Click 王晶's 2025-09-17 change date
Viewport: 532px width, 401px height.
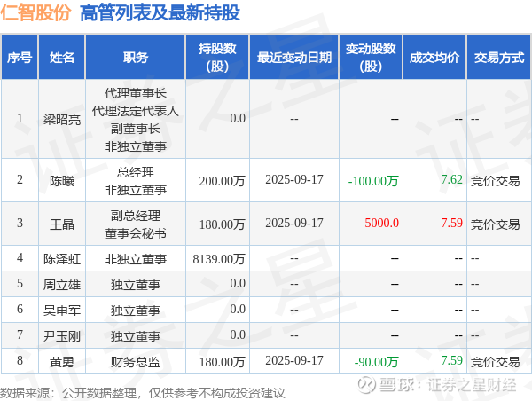[x=294, y=223]
